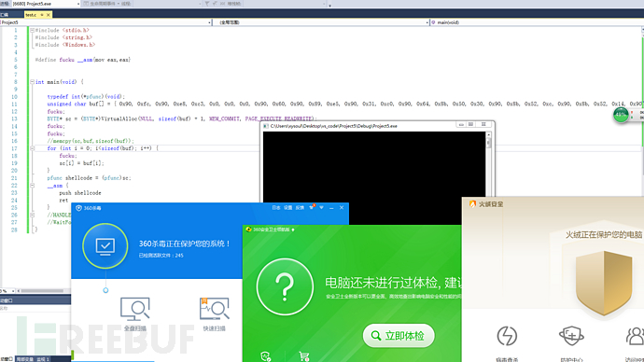This screenshot has width=644, height=362.
Task: Click the 'pfunc shellcode = (pfunc)sc;' line
Action: pyautogui.click(x=89, y=177)
